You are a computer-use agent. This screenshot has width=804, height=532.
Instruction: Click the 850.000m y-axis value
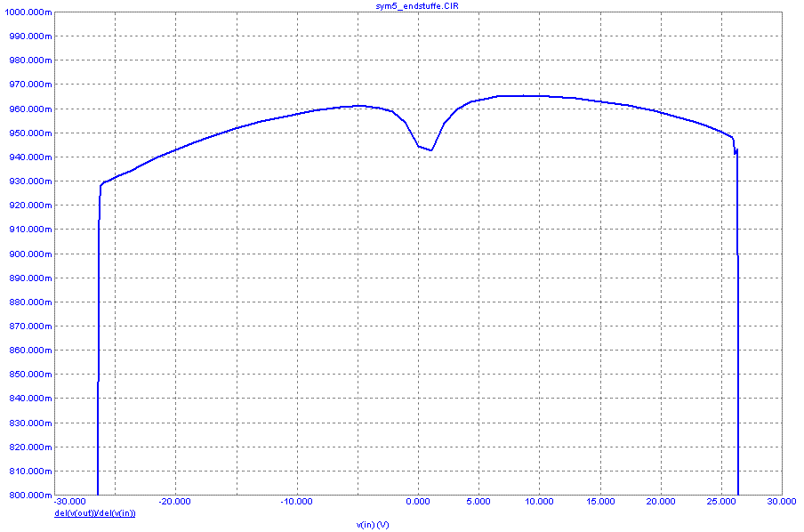(31, 375)
